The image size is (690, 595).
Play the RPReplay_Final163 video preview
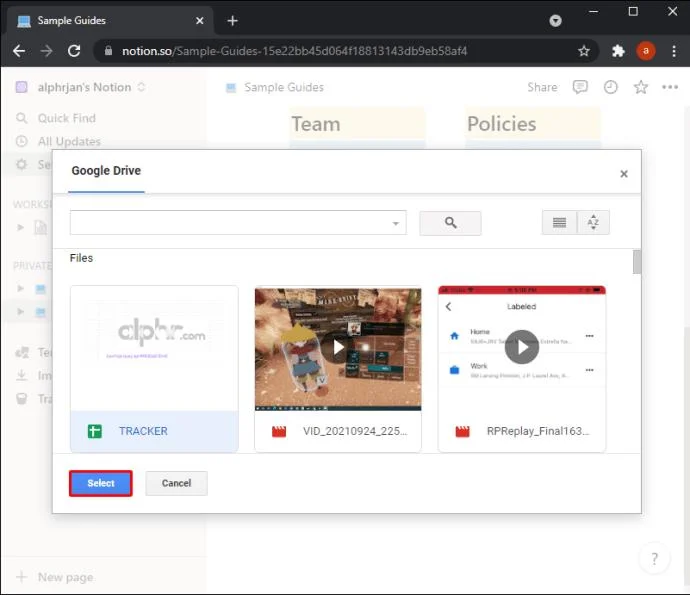522,347
